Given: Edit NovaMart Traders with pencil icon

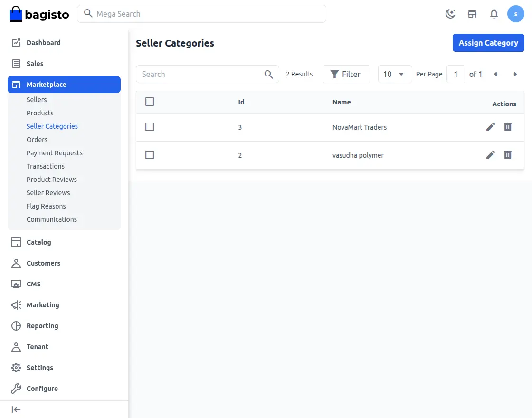Looking at the screenshot, I should [x=491, y=127].
